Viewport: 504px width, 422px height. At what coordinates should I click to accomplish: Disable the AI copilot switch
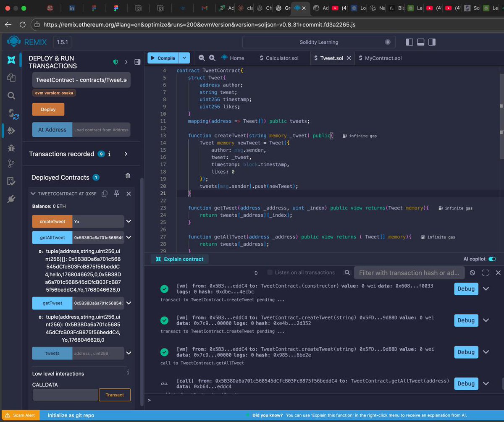point(492,259)
